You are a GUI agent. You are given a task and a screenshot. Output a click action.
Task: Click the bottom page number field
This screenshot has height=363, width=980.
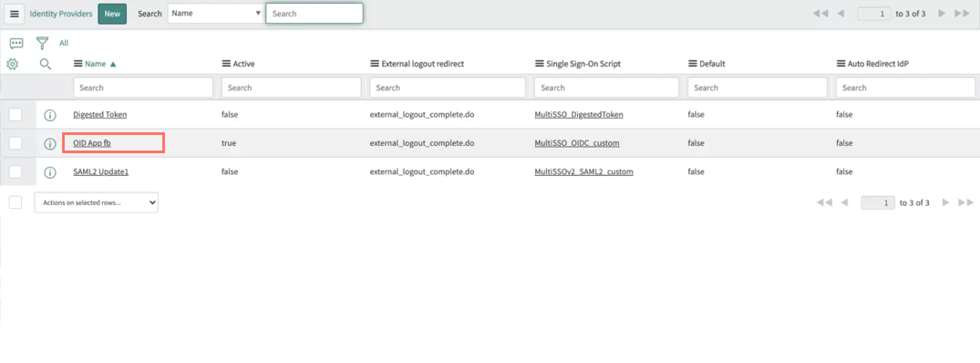coord(878,202)
